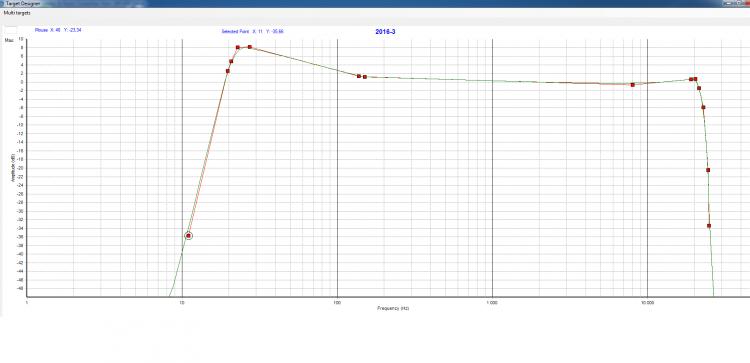Select the first control point at the 8 dB peak
This screenshot has height=363, width=750.
coord(238,47)
